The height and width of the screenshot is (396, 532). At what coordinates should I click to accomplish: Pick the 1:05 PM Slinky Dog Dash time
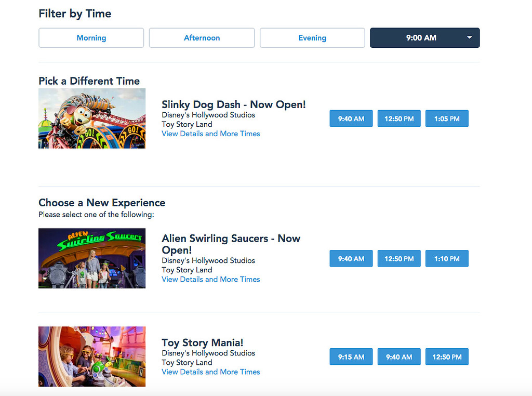[x=447, y=118]
